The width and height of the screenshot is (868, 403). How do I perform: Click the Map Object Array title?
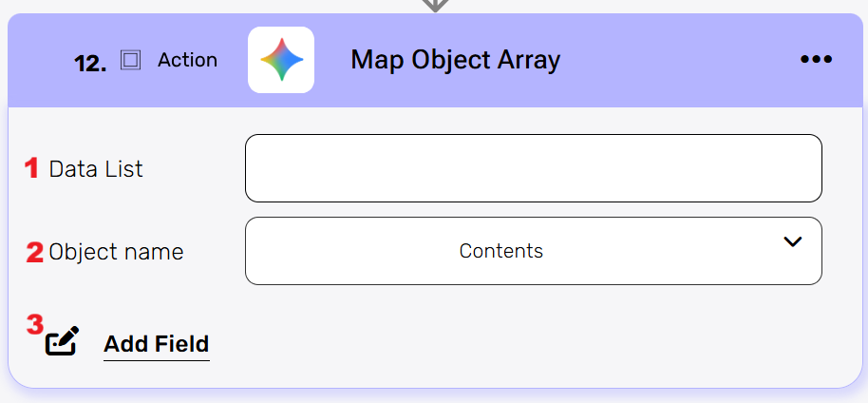pyautogui.click(x=455, y=60)
